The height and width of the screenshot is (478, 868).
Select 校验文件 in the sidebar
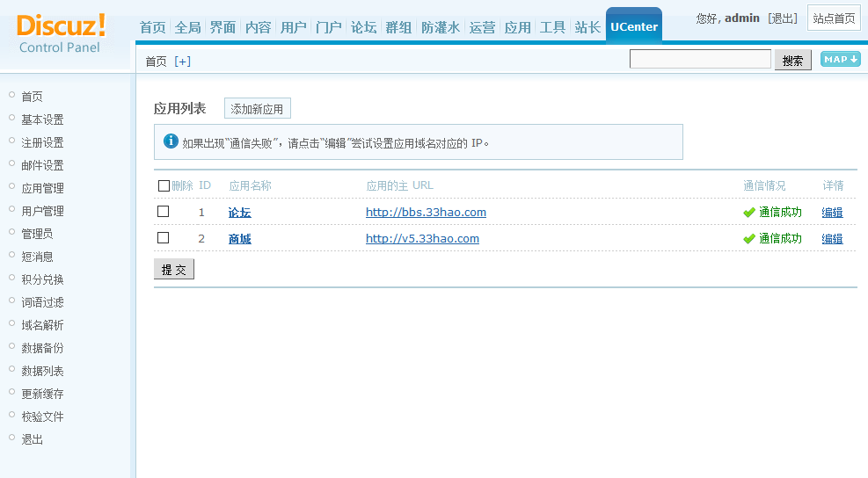tap(42, 416)
